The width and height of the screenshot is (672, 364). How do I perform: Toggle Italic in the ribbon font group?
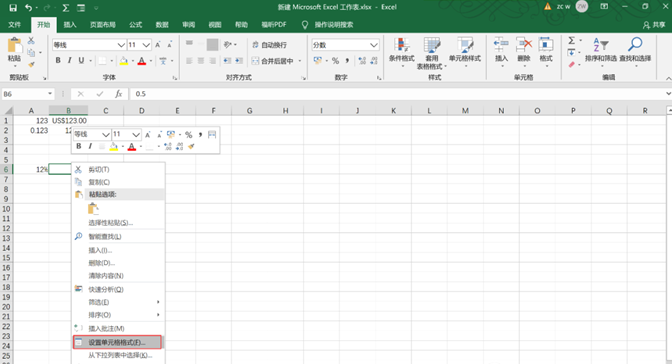[x=69, y=61]
